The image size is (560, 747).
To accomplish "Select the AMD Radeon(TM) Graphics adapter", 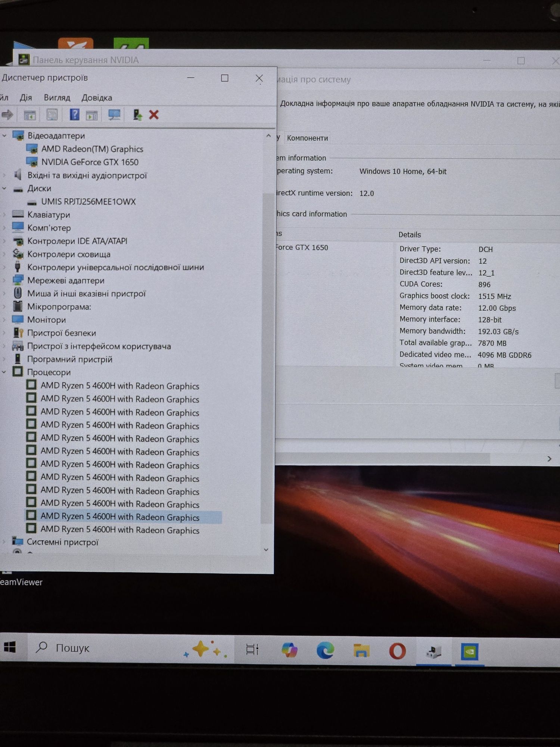I will [x=92, y=149].
